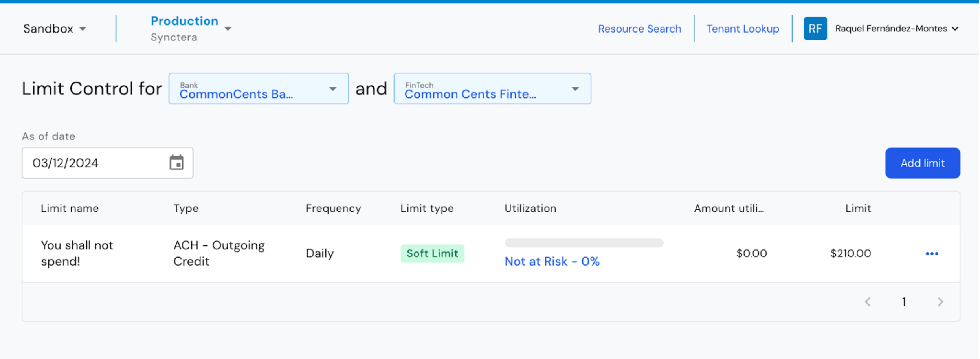Go to next page arrow
The width and height of the screenshot is (980, 359).
point(940,302)
